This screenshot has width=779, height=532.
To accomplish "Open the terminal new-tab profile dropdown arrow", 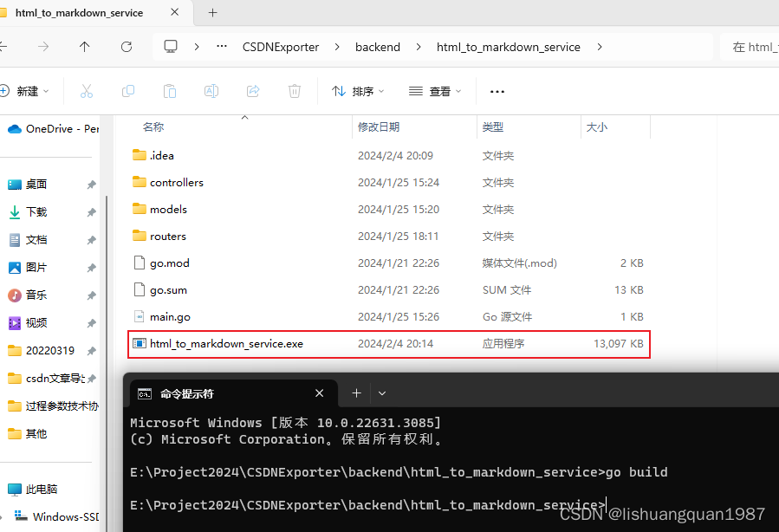I will click(382, 393).
